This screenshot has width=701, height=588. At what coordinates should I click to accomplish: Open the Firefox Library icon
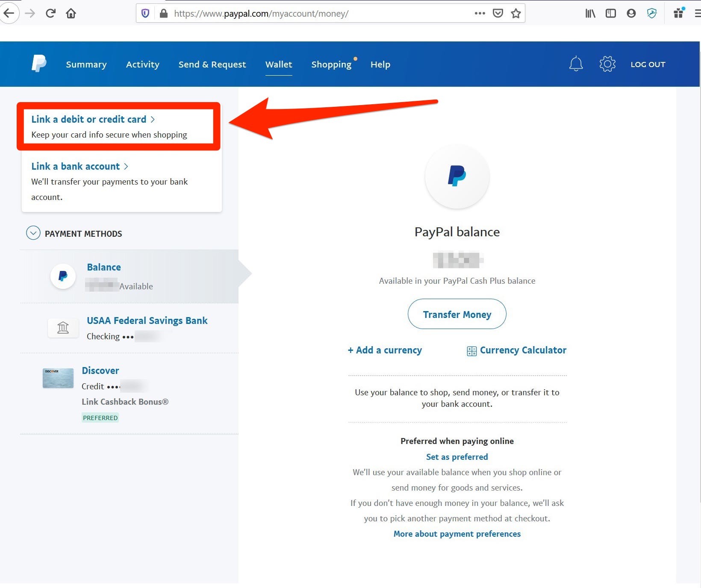coord(590,13)
